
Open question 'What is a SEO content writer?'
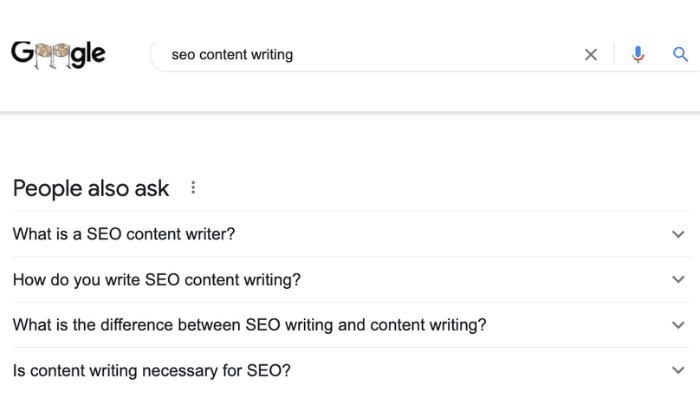(x=124, y=235)
